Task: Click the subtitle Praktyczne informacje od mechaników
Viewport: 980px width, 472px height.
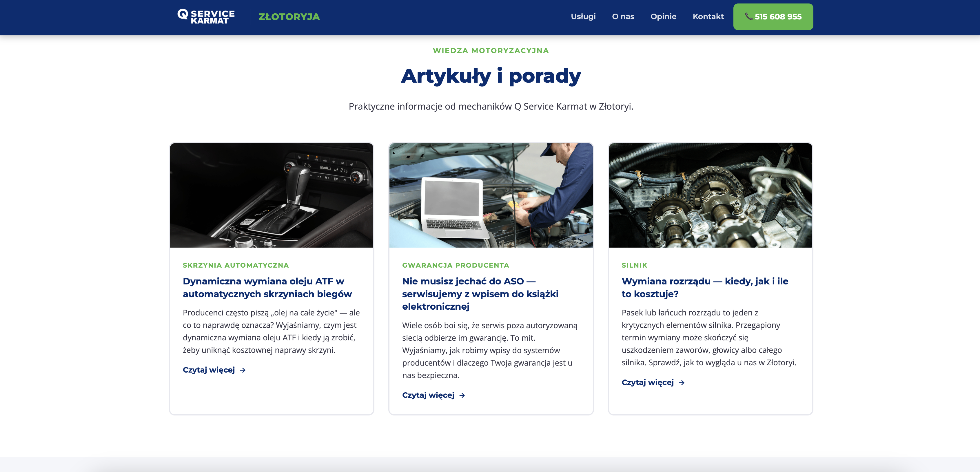Action: [x=491, y=106]
